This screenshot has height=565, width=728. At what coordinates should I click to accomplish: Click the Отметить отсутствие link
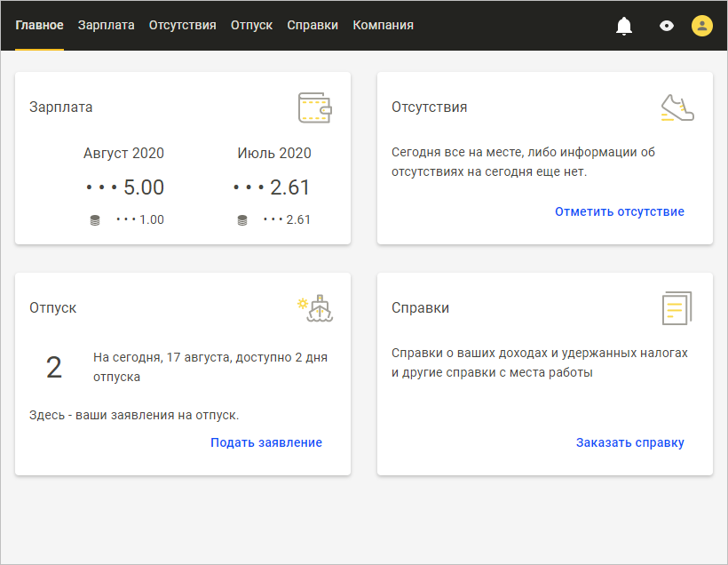(620, 211)
